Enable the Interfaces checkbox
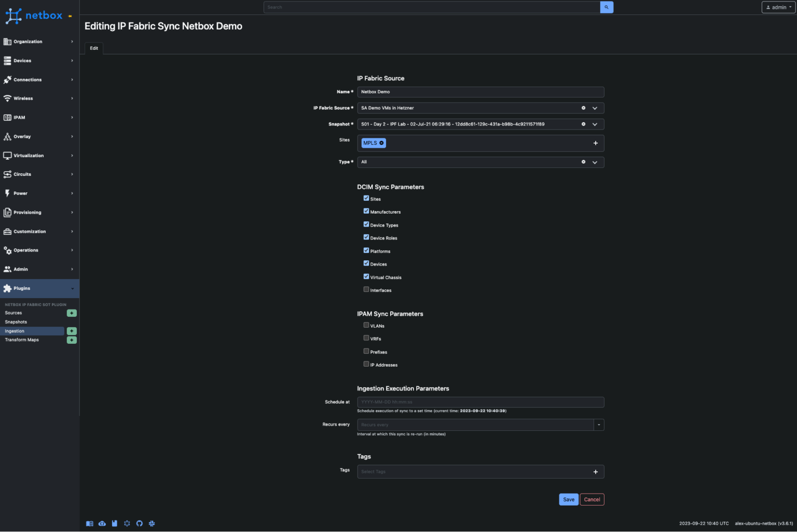The height and width of the screenshot is (532, 797). coord(366,289)
